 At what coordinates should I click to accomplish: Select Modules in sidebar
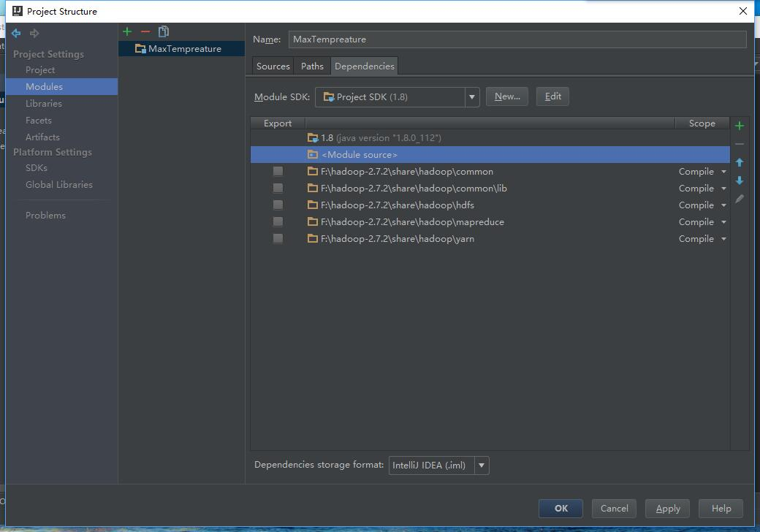pos(44,86)
